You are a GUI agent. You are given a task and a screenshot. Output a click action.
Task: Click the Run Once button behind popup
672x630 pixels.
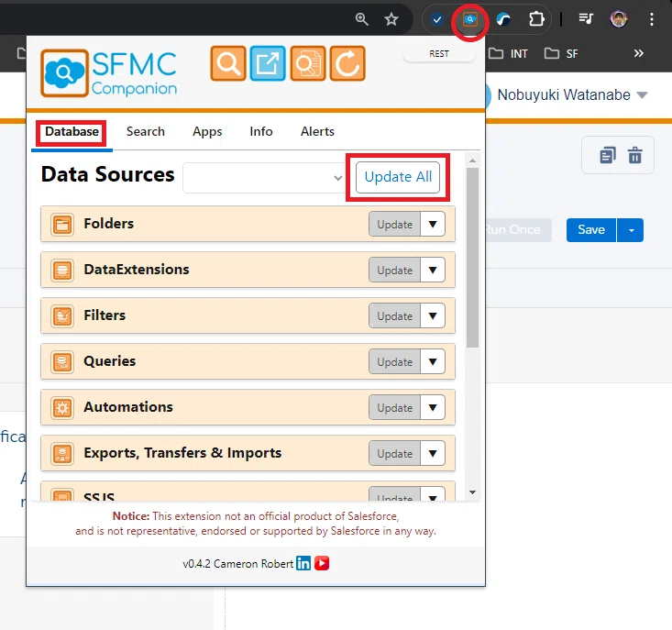517,230
